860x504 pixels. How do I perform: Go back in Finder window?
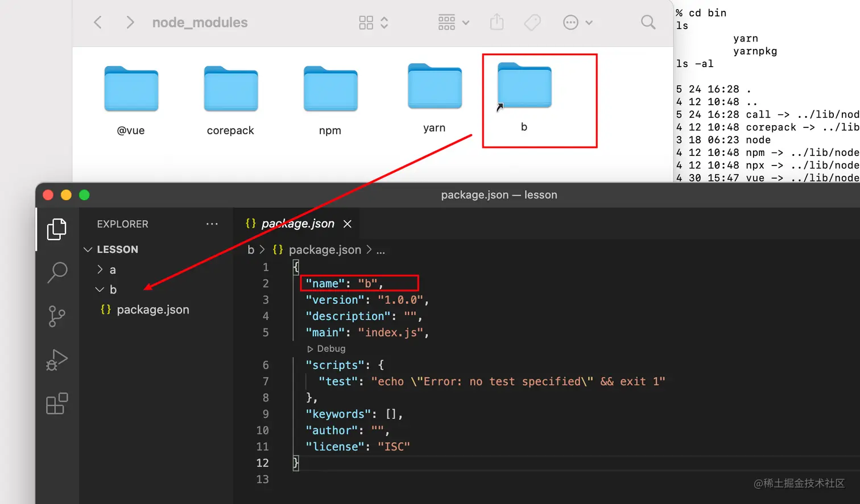pos(98,22)
